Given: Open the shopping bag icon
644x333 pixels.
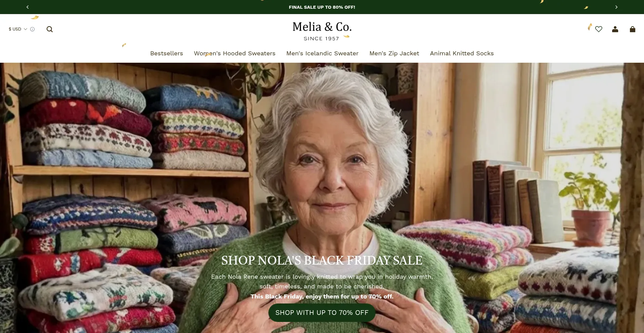Looking at the screenshot, I should point(633,29).
